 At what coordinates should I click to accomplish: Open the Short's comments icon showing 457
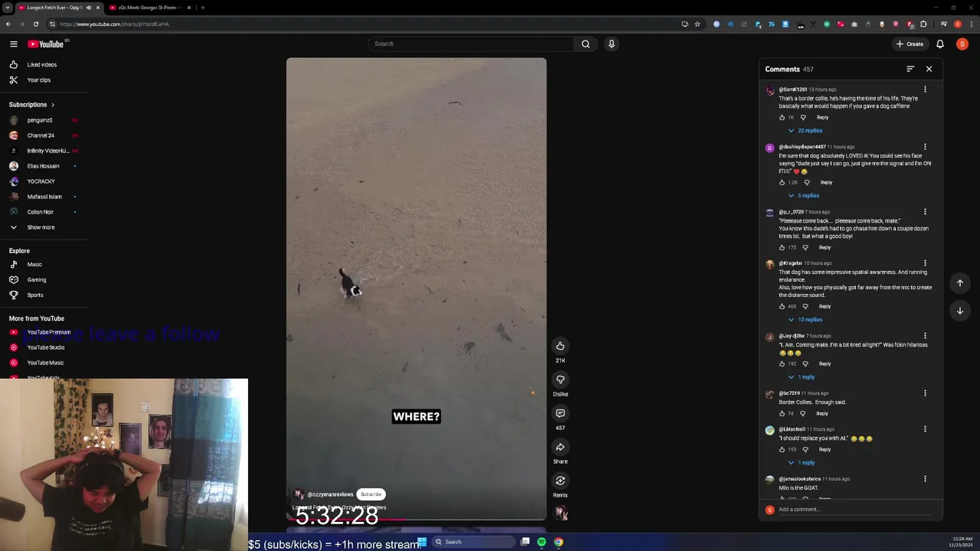pyautogui.click(x=560, y=413)
